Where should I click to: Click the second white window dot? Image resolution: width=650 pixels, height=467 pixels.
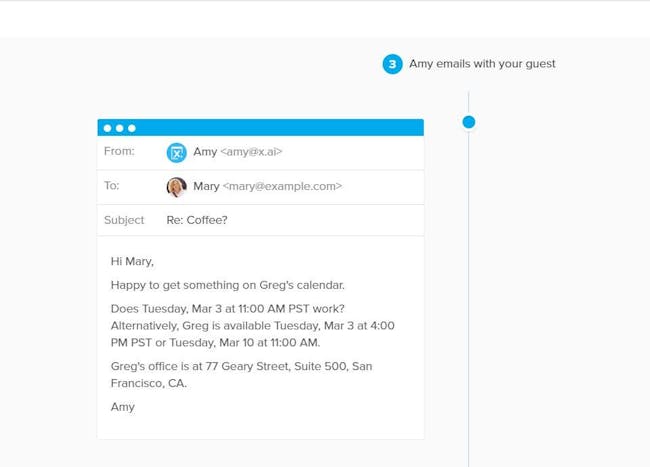click(119, 128)
